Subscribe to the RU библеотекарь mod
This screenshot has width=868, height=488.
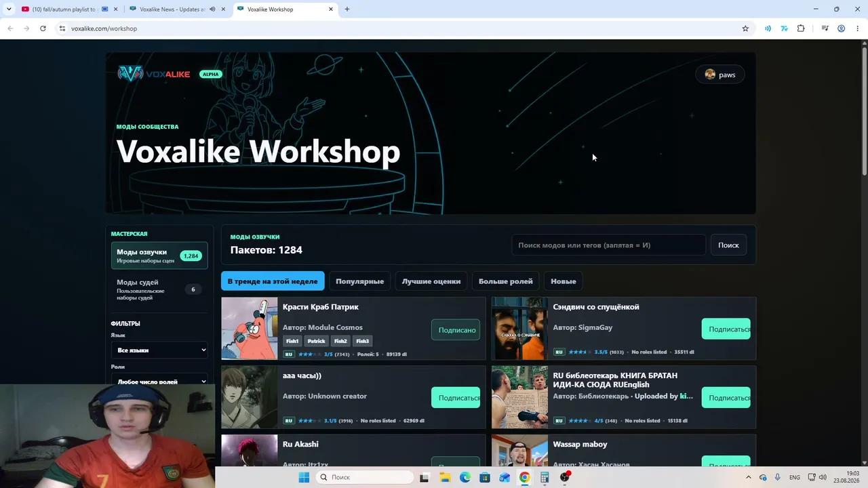[726, 398]
